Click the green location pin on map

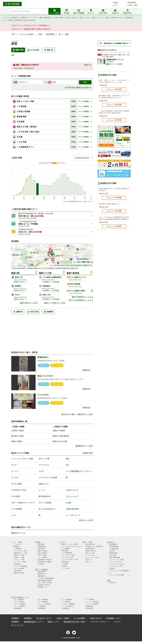click(x=52, y=253)
